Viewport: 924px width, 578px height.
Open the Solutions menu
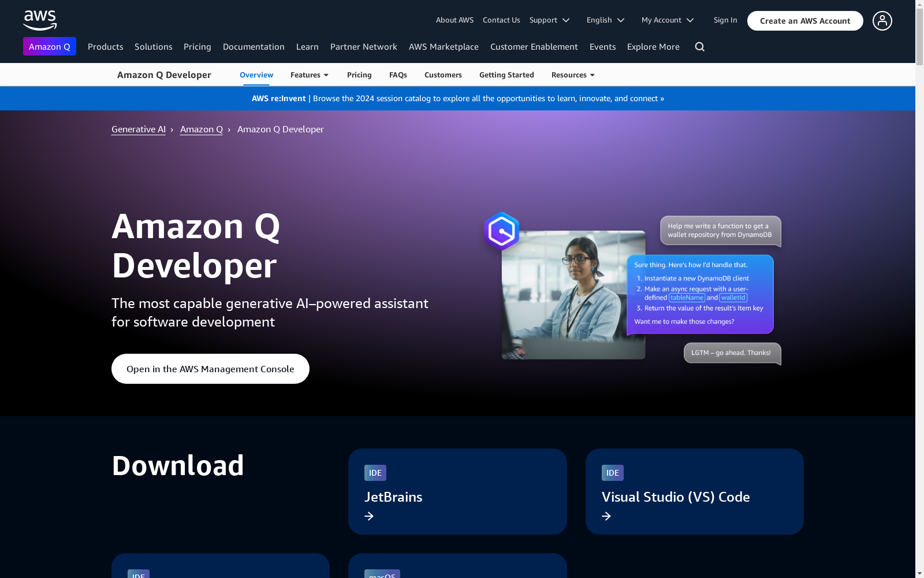(x=154, y=47)
